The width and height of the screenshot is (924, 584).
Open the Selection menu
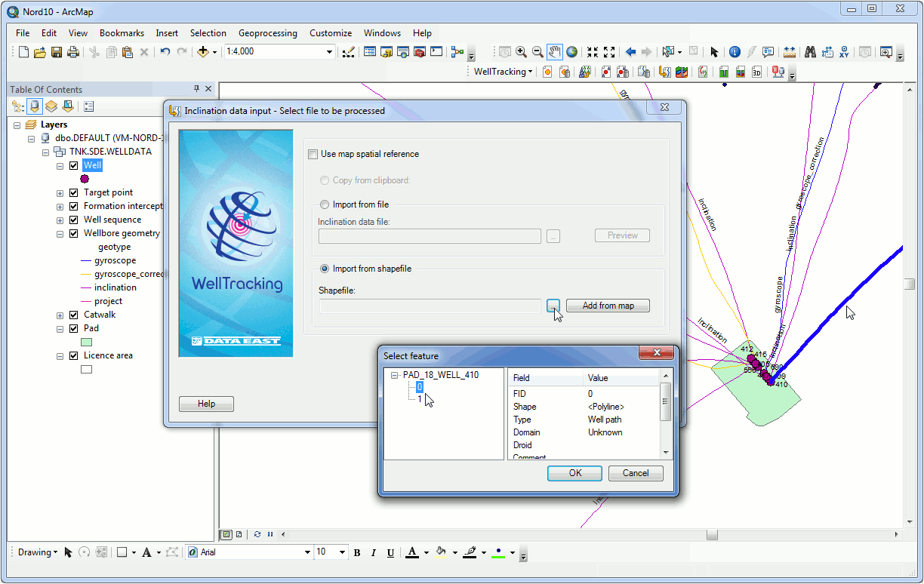coord(208,33)
